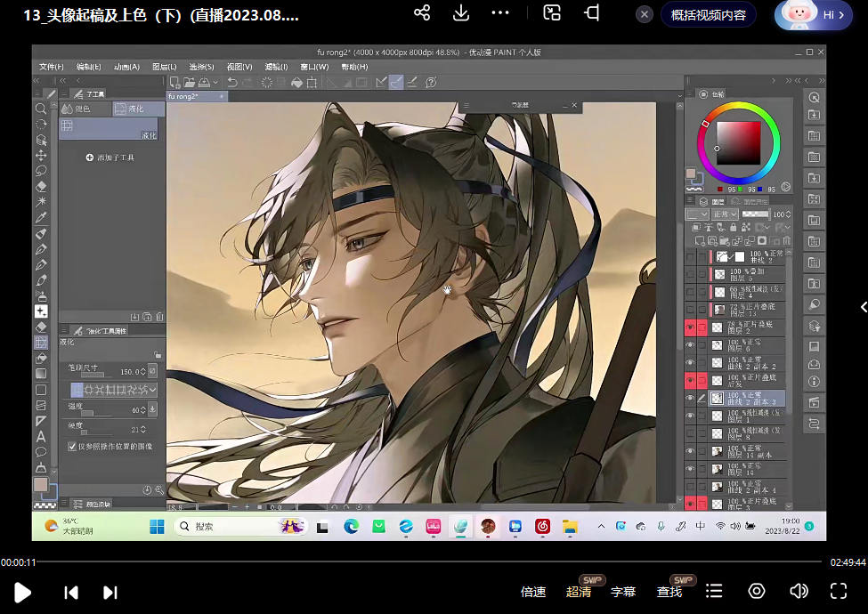Select the Text tool

point(41,436)
